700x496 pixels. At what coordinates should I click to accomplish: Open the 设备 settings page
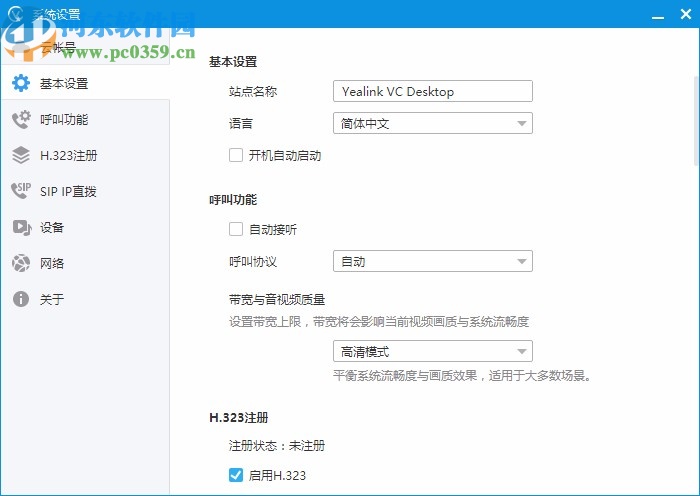[x=85, y=227]
